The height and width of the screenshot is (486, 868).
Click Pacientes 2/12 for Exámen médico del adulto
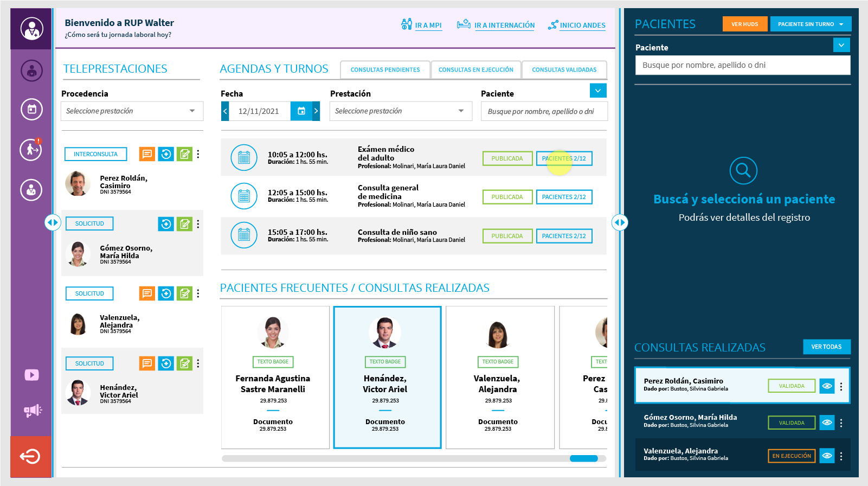pos(564,158)
